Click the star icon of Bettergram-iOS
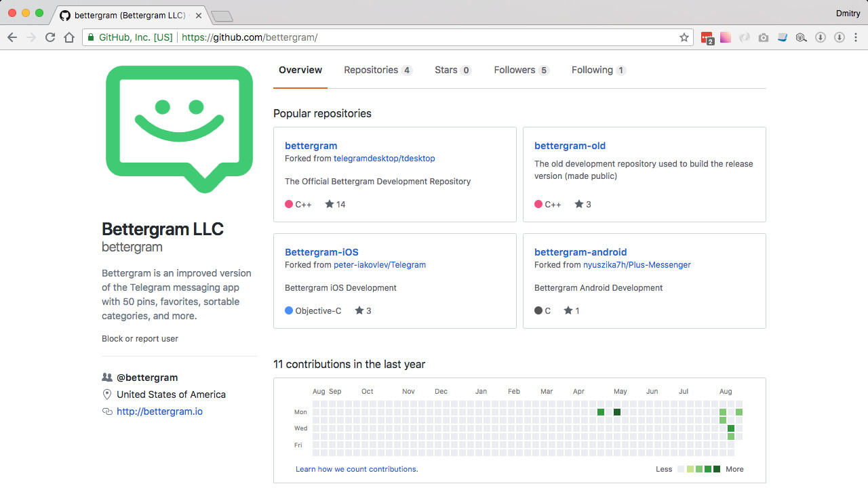The height and width of the screenshot is (488, 868). [x=359, y=310]
